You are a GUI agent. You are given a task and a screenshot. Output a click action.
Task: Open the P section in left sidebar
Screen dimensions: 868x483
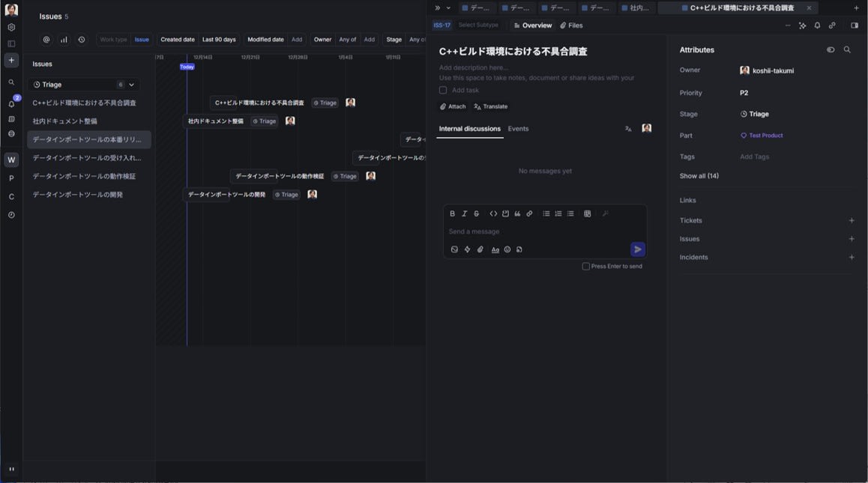point(11,178)
